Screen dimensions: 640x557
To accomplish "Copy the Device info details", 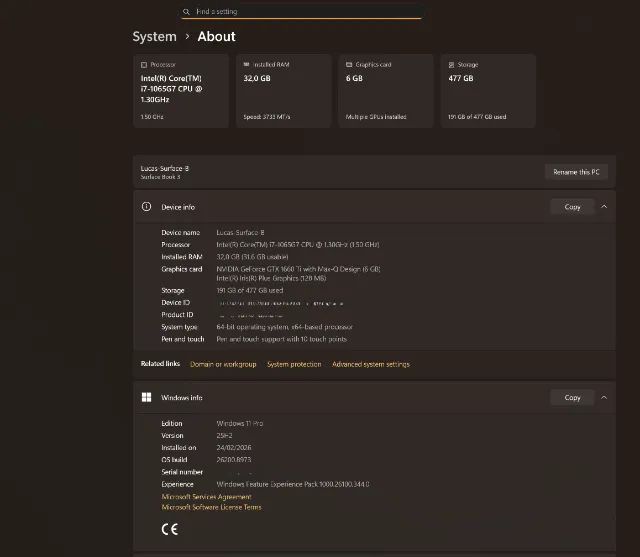I will tap(572, 207).
